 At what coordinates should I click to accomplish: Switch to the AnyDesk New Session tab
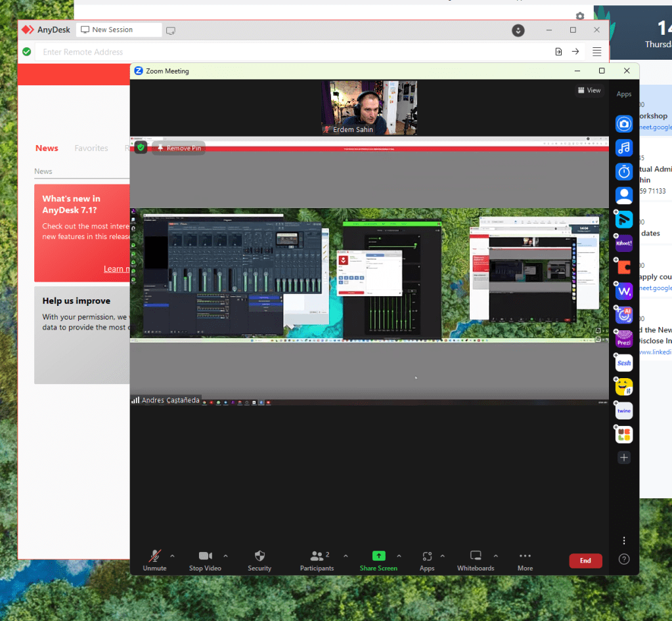[119, 30]
